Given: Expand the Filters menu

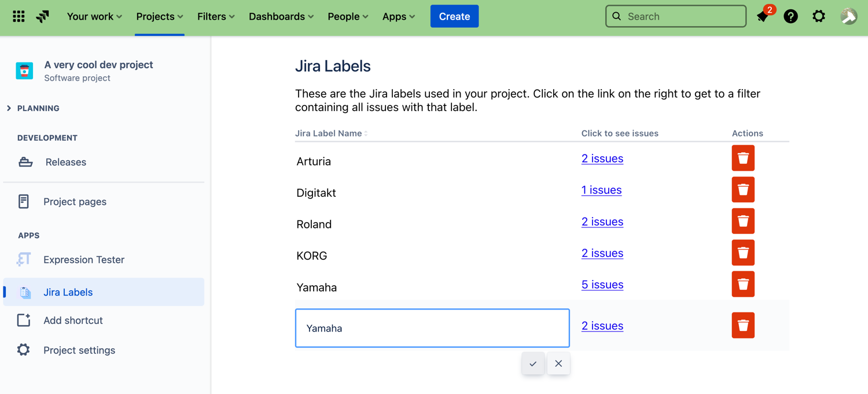Looking at the screenshot, I should point(216,16).
